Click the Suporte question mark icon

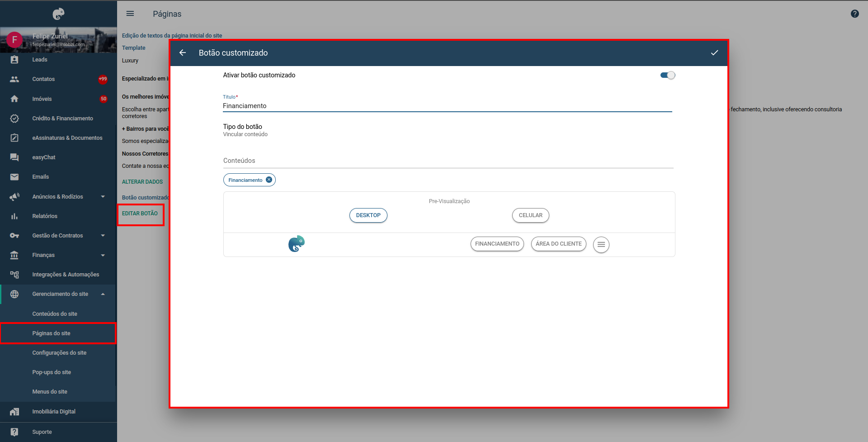point(14,432)
